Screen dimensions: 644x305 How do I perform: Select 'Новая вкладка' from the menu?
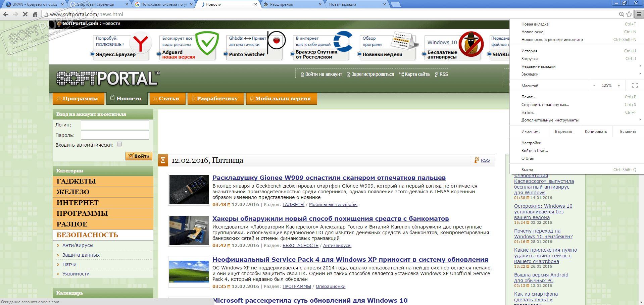click(x=576, y=24)
